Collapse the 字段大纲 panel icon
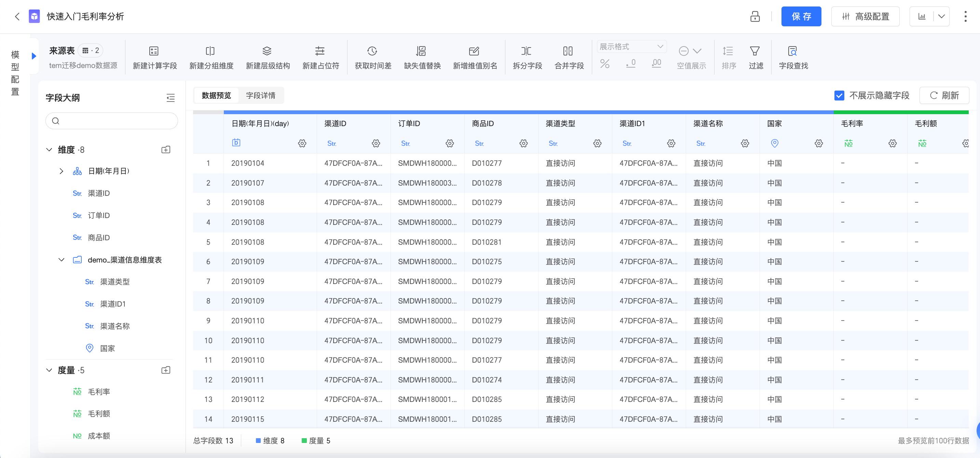 171,98
